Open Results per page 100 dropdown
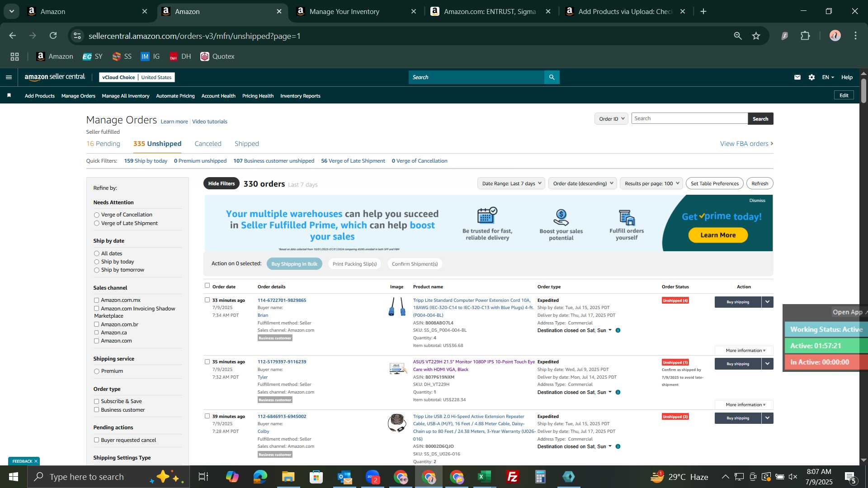The height and width of the screenshot is (488, 868). [x=651, y=183]
